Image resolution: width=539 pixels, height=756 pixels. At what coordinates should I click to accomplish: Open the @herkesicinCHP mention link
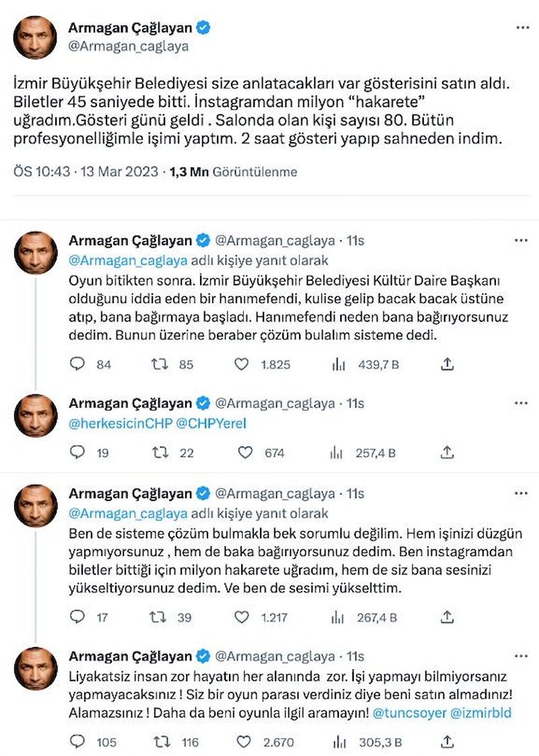[120, 423]
